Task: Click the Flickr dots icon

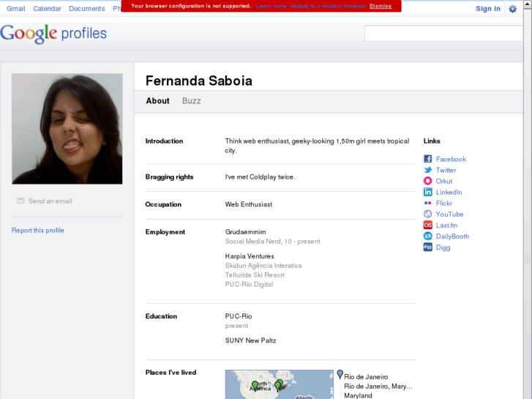Action: (428, 203)
